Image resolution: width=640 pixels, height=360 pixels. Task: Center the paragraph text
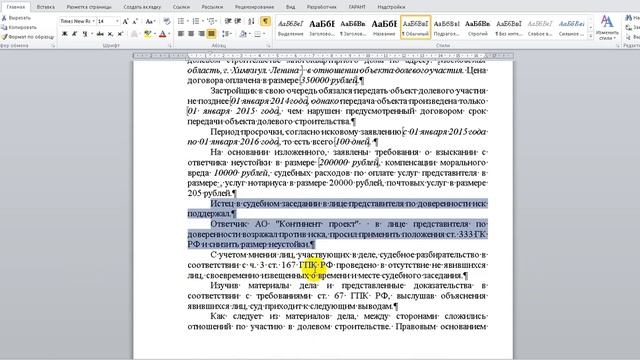click(x=191, y=34)
